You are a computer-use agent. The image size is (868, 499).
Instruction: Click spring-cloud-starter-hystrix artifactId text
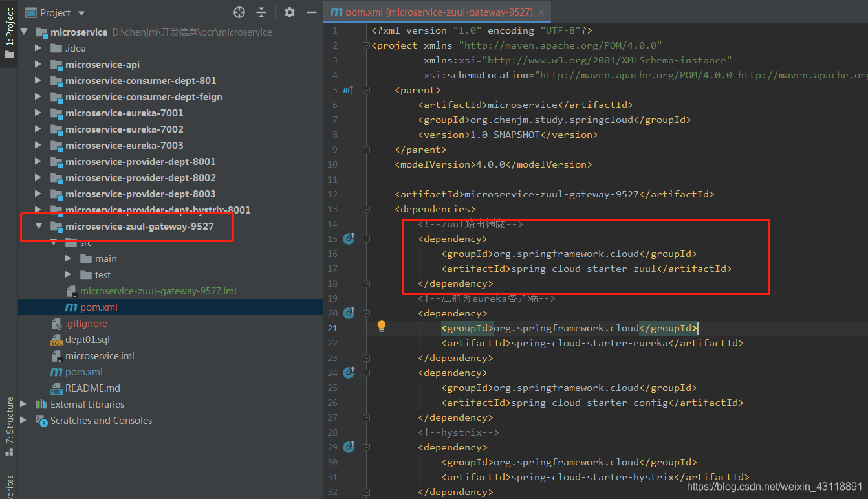click(x=593, y=477)
